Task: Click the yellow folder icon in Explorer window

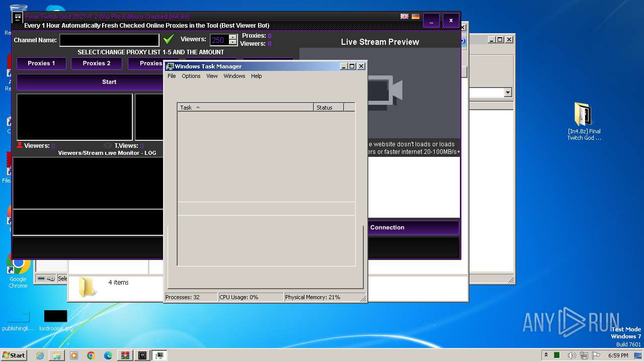Action: [x=88, y=287]
